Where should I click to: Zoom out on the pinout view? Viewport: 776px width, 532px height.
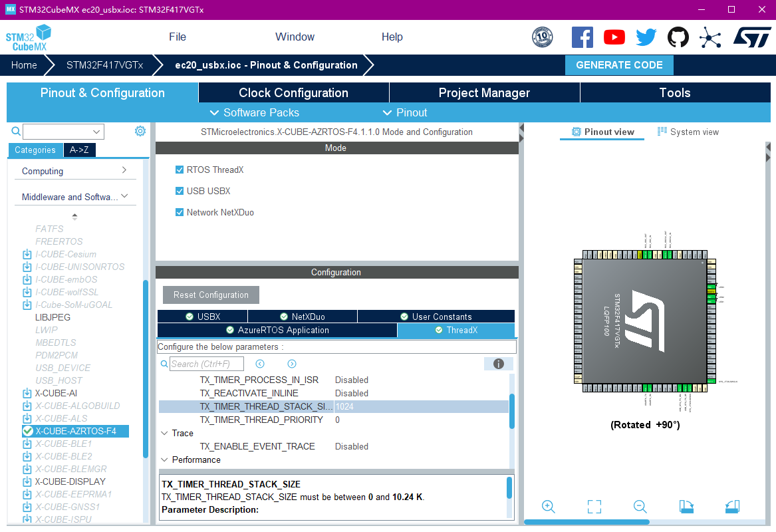640,506
